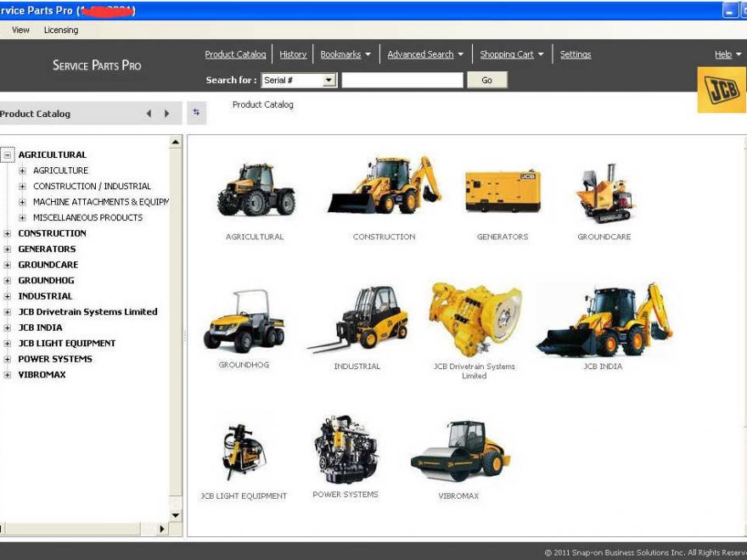
Task: Click the tree panel scroll up arrow
Action: click(176, 142)
